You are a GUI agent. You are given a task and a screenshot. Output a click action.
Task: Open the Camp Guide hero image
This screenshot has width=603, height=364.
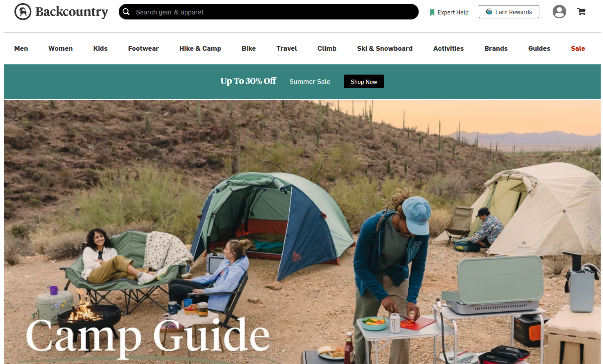click(x=302, y=232)
